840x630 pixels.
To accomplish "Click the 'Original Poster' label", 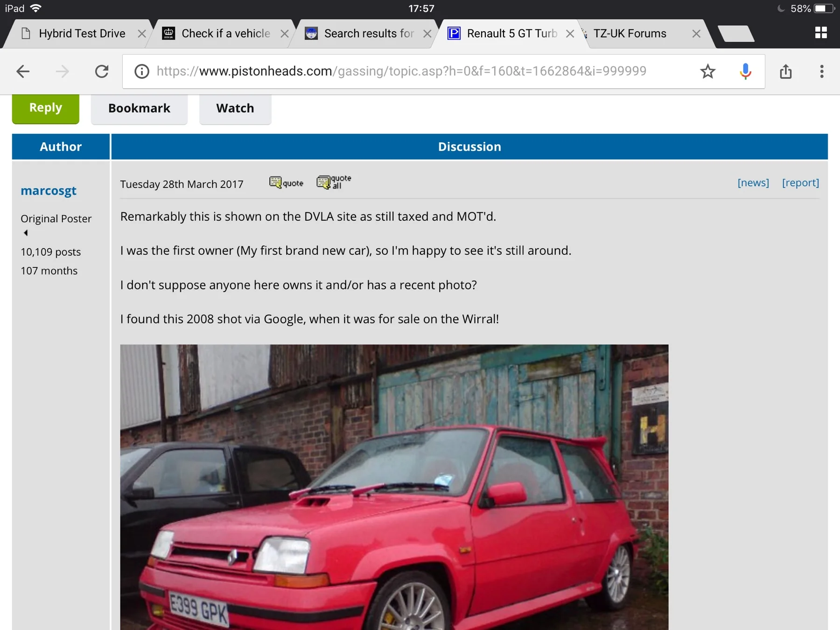I will pyautogui.click(x=56, y=219).
